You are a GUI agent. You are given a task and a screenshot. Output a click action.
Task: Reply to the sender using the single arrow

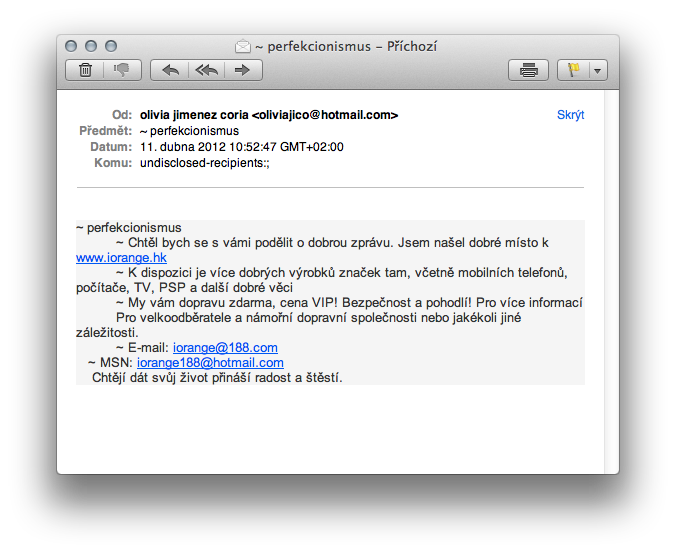pyautogui.click(x=170, y=70)
